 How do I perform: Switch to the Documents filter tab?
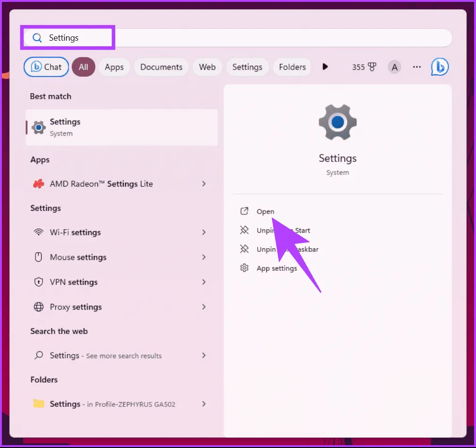161,67
